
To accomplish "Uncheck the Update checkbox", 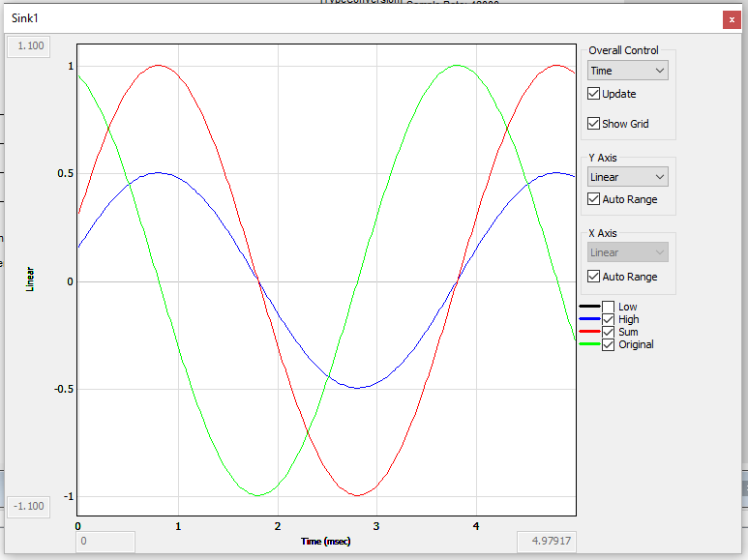I will point(594,94).
